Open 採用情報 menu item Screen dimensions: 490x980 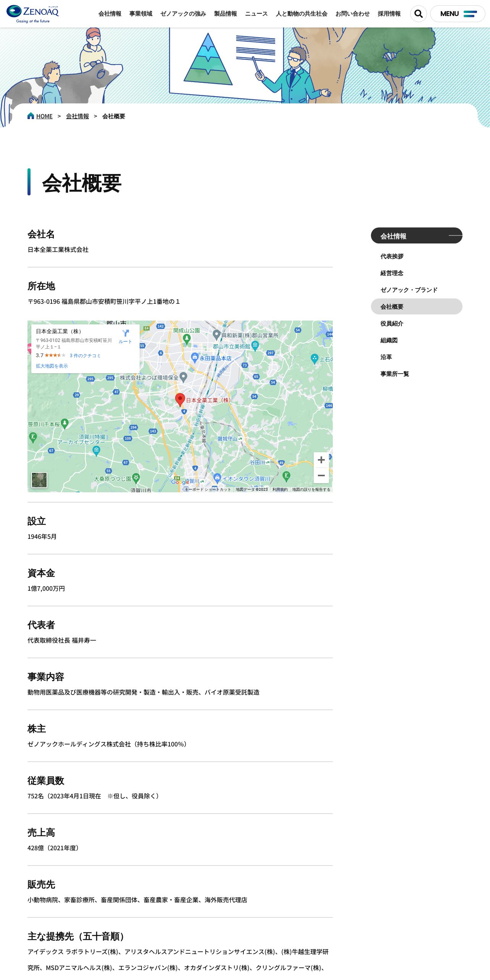[389, 14]
